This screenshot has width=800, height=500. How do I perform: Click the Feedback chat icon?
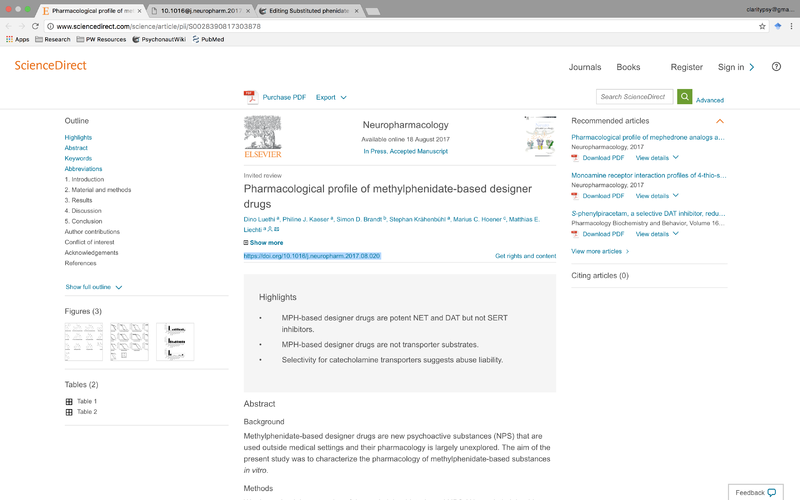point(772,492)
